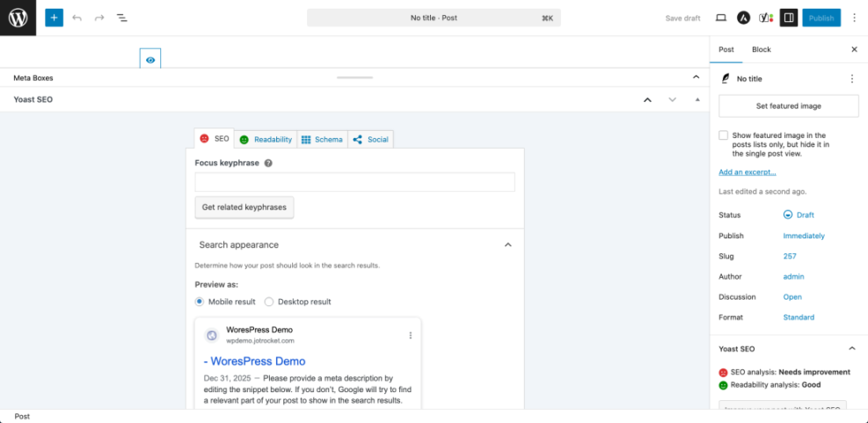Click the WoresPress Demo snippet title link
The width and height of the screenshot is (868, 423).
coord(255,361)
